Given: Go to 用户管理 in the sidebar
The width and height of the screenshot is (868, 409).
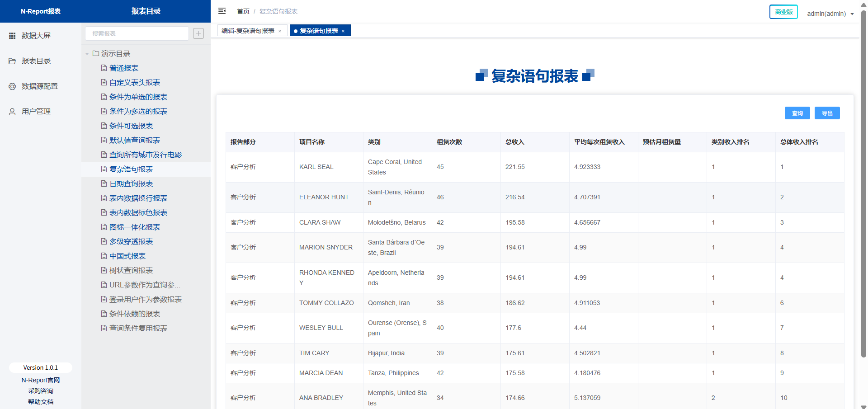Looking at the screenshot, I should 36,112.
